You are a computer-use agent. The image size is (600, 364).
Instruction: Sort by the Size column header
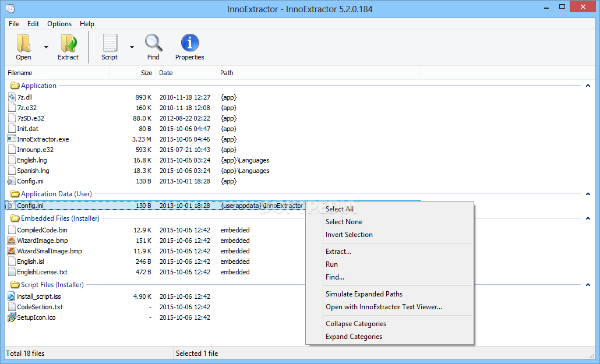(132, 73)
